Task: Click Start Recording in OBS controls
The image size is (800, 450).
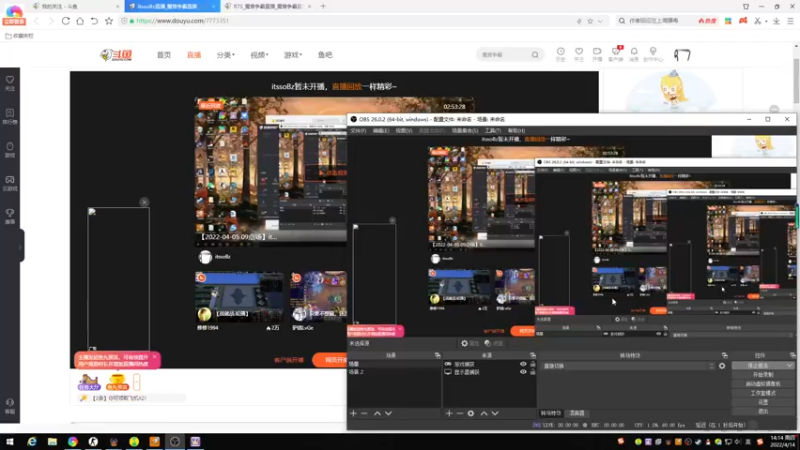Action: click(x=763, y=374)
